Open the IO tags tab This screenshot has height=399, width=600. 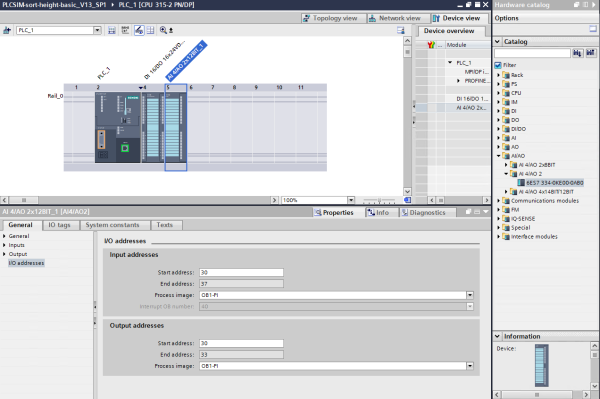tap(59, 225)
